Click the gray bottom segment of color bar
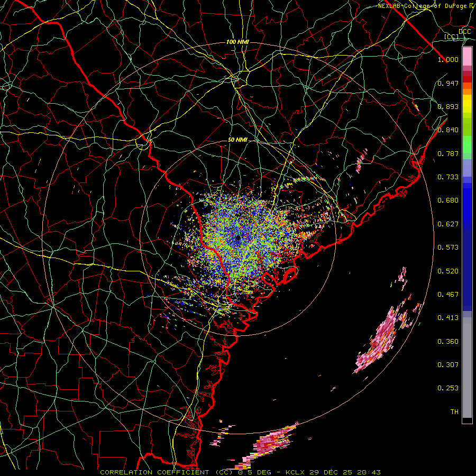 [467, 368]
